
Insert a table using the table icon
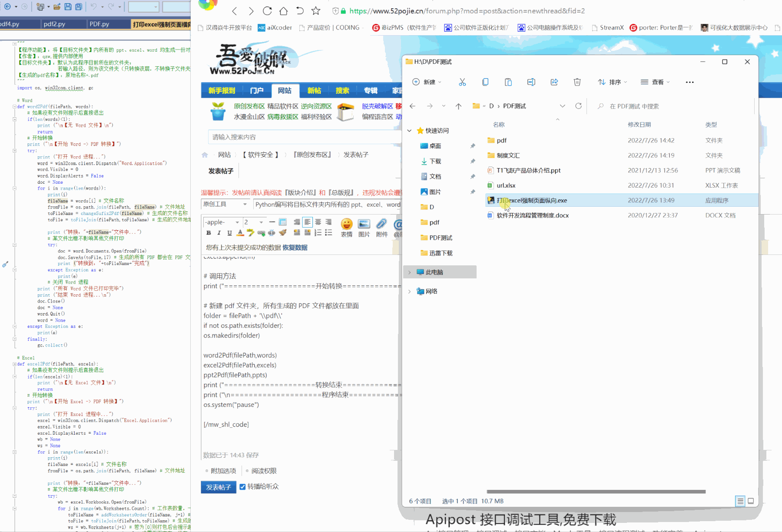(283, 222)
